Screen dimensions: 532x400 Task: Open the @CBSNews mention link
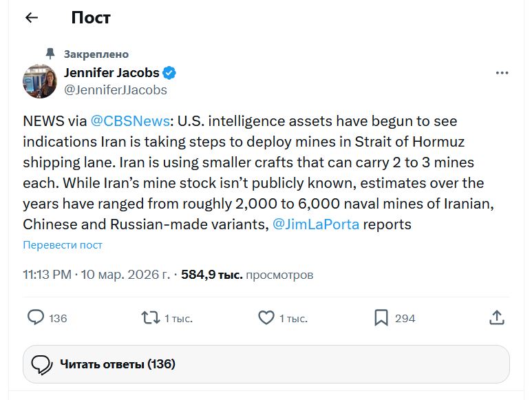tap(130, 121)
